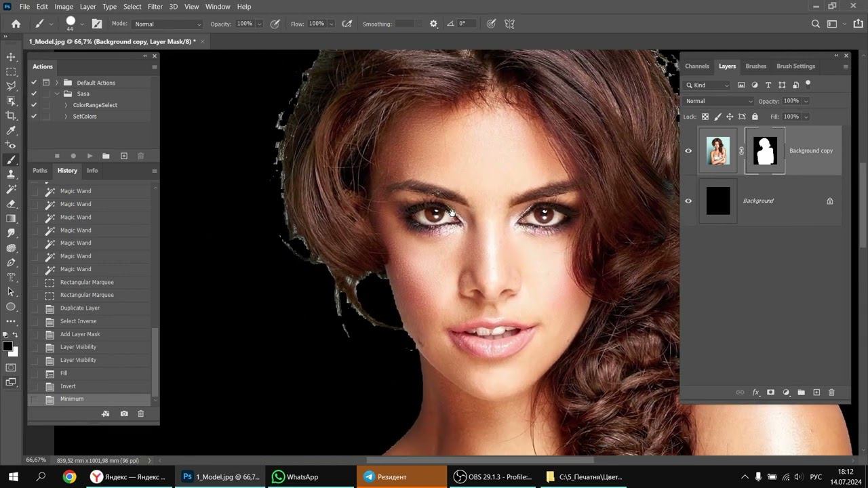Create new group folder icon in Layers
This screenshot has height=488, width=868.
[x=801, y=392]
